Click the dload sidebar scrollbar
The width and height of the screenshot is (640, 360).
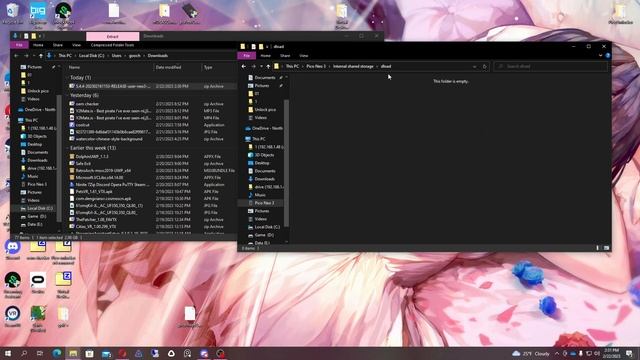point(287,163)
